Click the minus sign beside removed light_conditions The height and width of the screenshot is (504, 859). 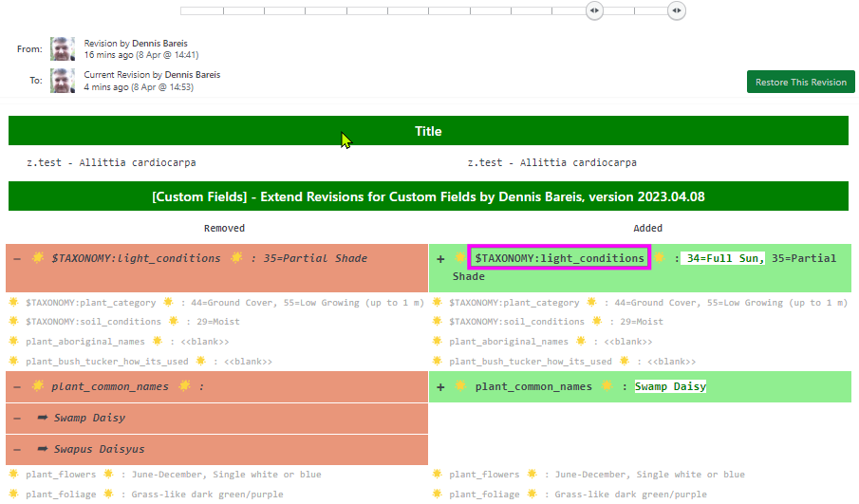click(17, 258)
